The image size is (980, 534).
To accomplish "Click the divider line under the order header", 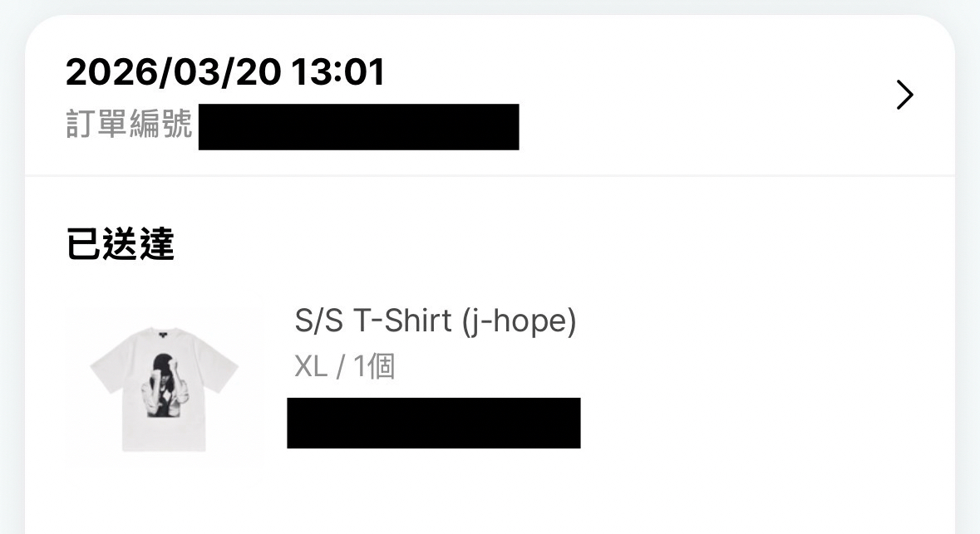I will 490,176.
